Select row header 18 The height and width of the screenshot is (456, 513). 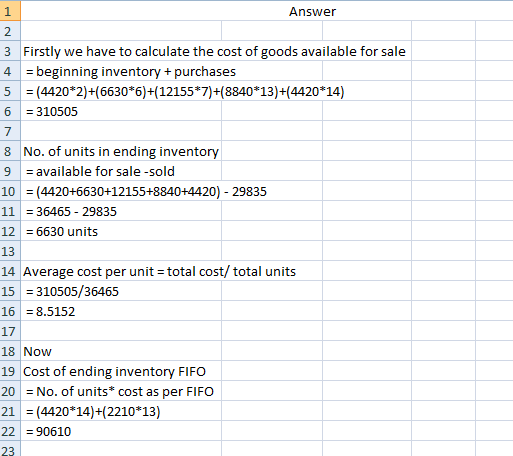(10, 351)
